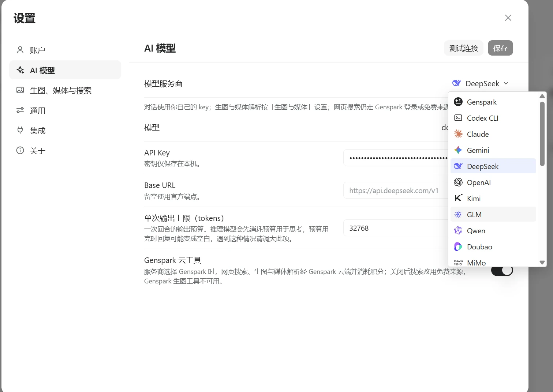Toggle the Genspark 云工具 switch
This screenshot has width=553, height=392.
502,271
